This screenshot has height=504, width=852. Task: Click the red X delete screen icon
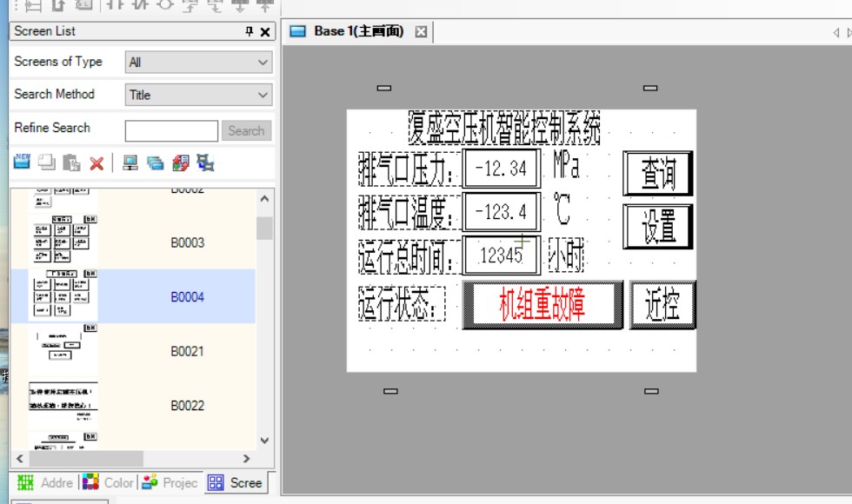[x=97, y=162]
